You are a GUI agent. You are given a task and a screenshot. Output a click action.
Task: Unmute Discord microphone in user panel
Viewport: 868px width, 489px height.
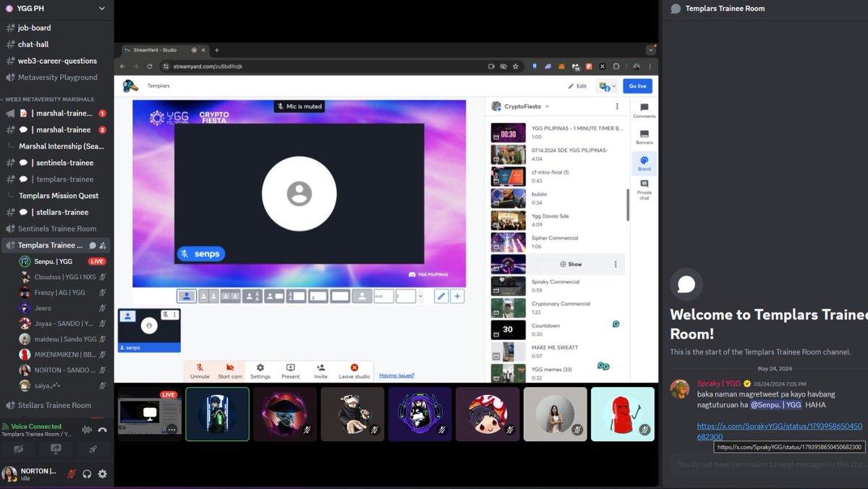(x=71, y=474)
